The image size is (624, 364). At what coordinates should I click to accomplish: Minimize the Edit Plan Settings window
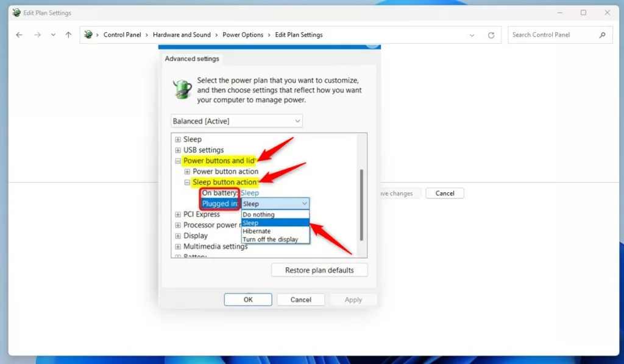click(560, 13)
